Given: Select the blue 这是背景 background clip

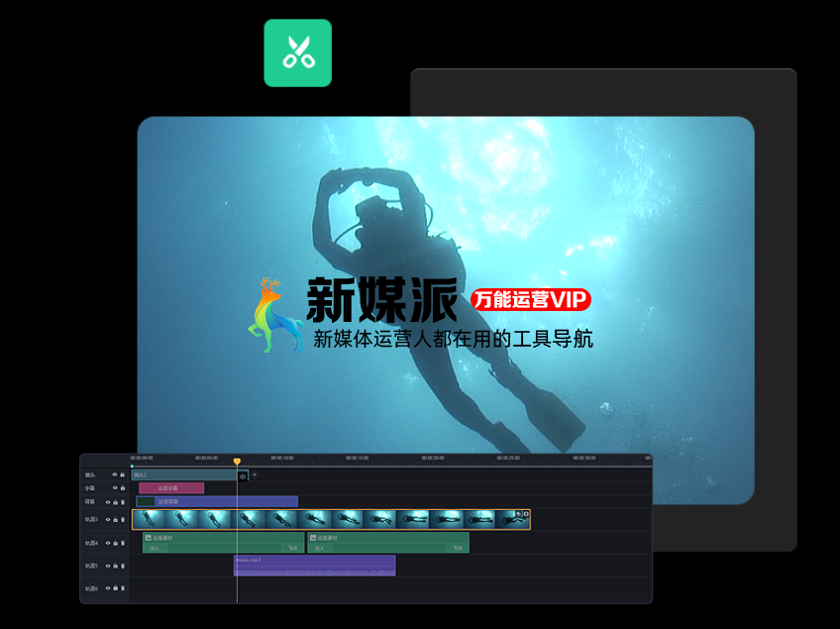Looking at the screenshot, I should 217,501.
